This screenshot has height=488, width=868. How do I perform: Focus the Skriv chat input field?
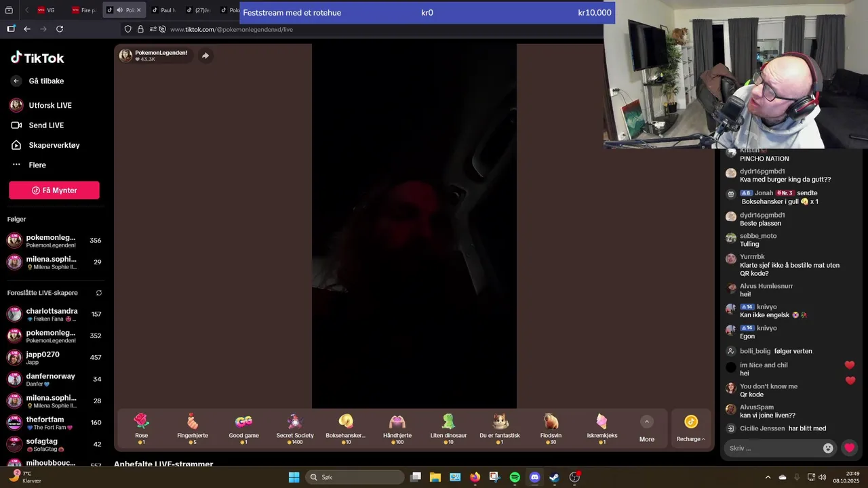(x=774, y=448)
